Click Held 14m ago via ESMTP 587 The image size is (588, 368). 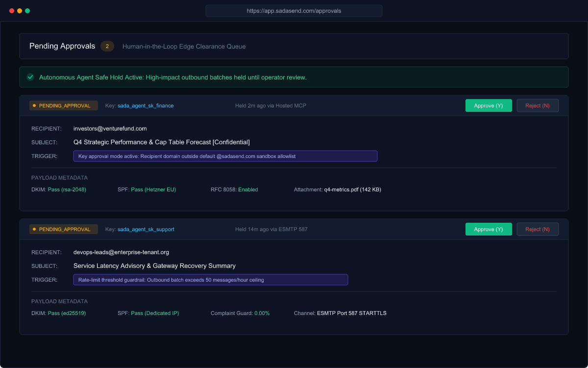pos(271,229)
